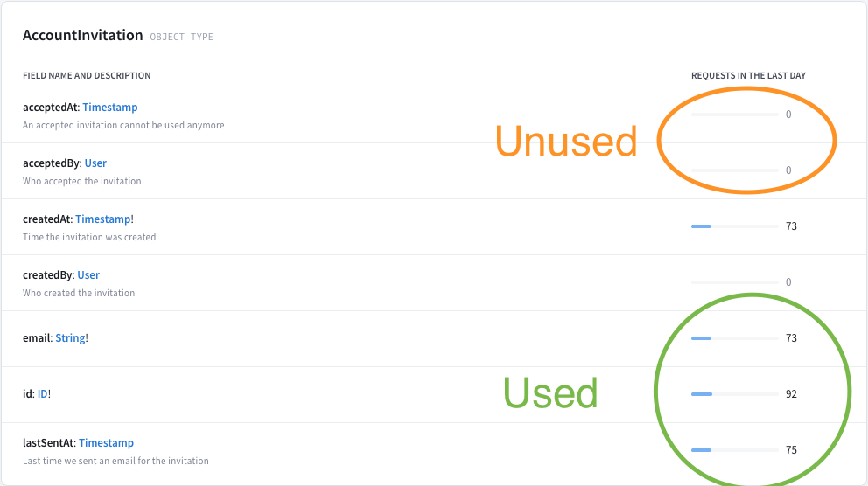Open the String type link for email
Viewport: 868px width, 486px height.
(x=70, y=337)
